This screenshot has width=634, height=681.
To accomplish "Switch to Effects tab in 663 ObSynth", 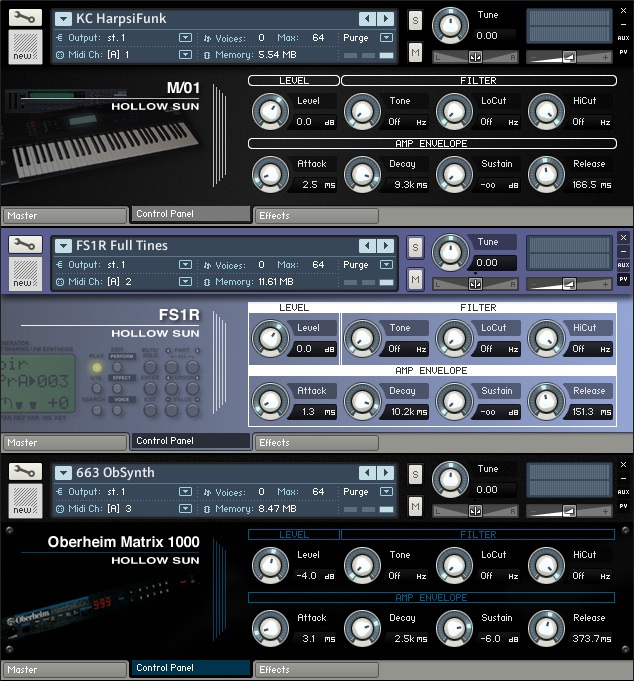I will pyautogui.click(x=316, y=669).
